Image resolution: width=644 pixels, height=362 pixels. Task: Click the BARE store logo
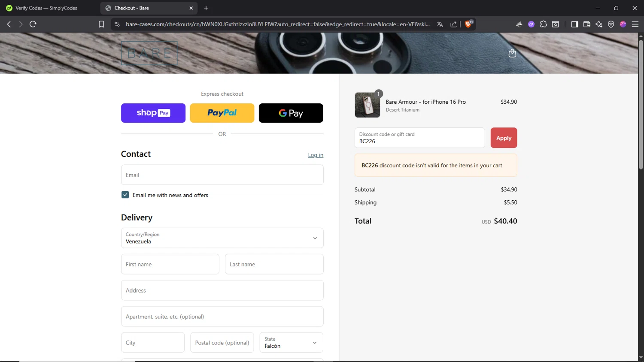(149, 53)
